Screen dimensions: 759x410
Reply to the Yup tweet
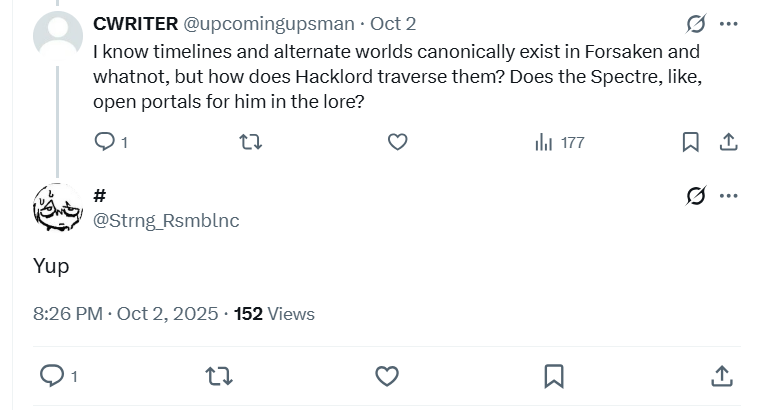51,376
